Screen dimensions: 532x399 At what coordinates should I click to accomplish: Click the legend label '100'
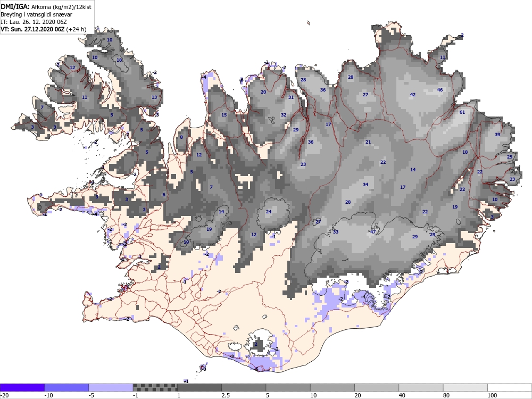tap(492, 395)
